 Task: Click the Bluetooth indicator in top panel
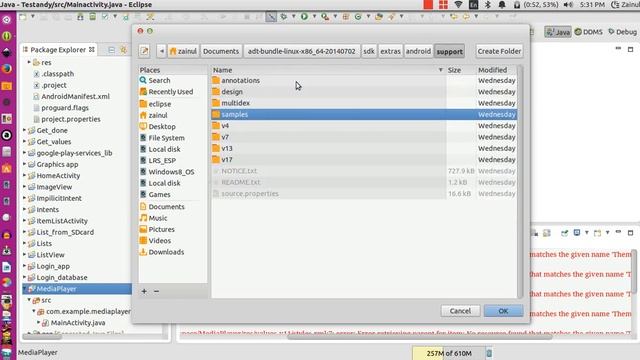[487, 4]
